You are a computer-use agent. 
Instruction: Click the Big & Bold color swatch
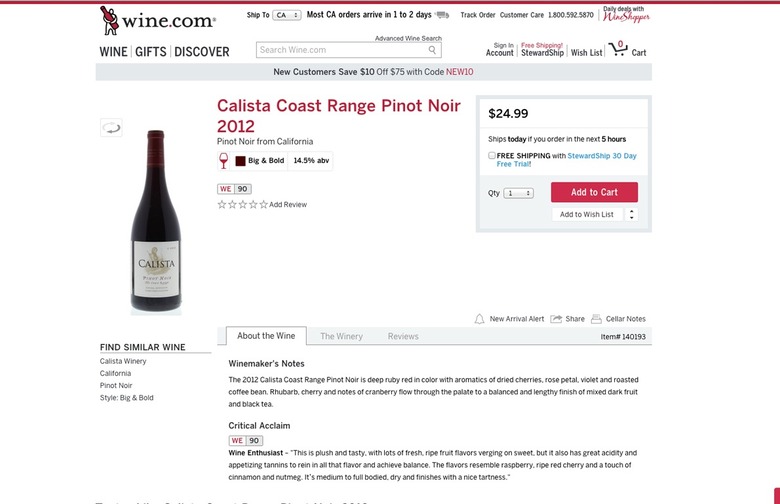click(241, 160)
